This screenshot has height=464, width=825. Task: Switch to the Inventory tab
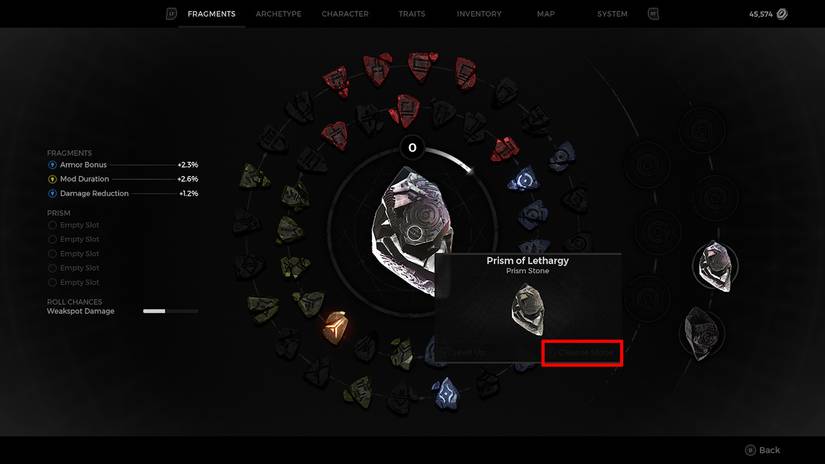[x=479, y=14]
